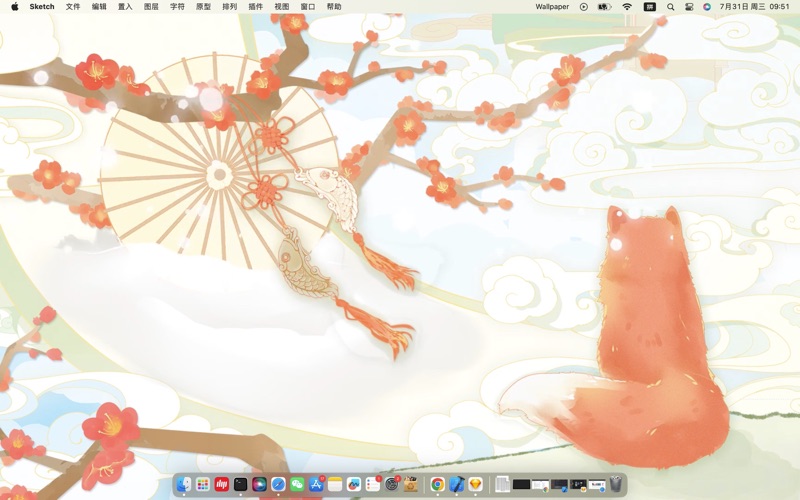Expand the 置入 menu in the menu bar
This screenshot has height=500, width=800.
point(125,6)
